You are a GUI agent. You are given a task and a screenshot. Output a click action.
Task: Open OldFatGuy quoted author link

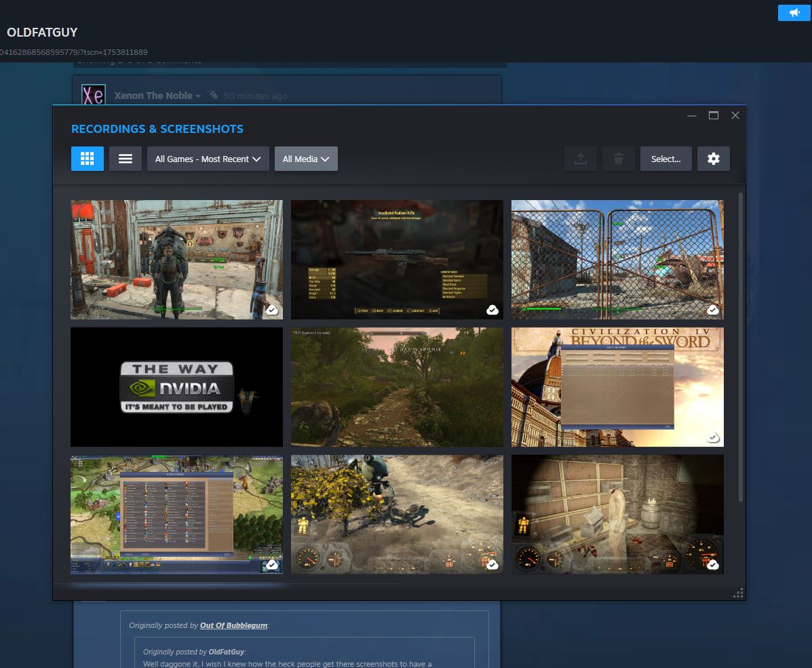pyautogui.click(x=227, y=652)
